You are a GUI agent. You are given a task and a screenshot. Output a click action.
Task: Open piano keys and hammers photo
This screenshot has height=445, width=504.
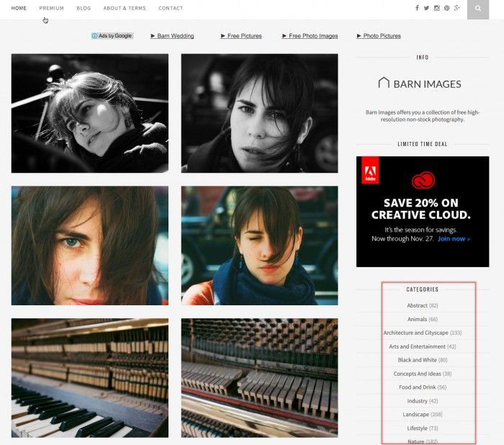coord(90,378)
